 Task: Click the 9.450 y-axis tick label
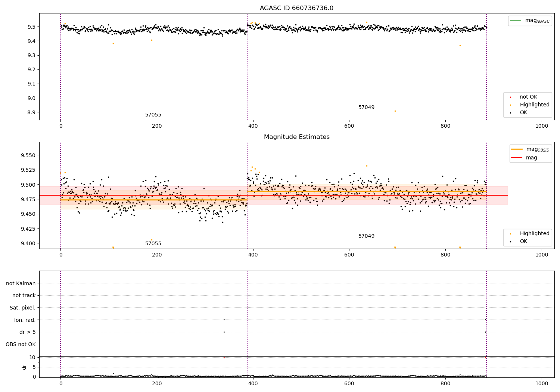click(28, 214)
